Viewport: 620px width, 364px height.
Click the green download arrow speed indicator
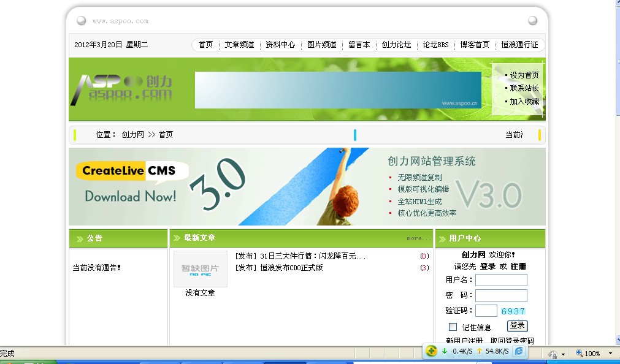click(445, 351)
